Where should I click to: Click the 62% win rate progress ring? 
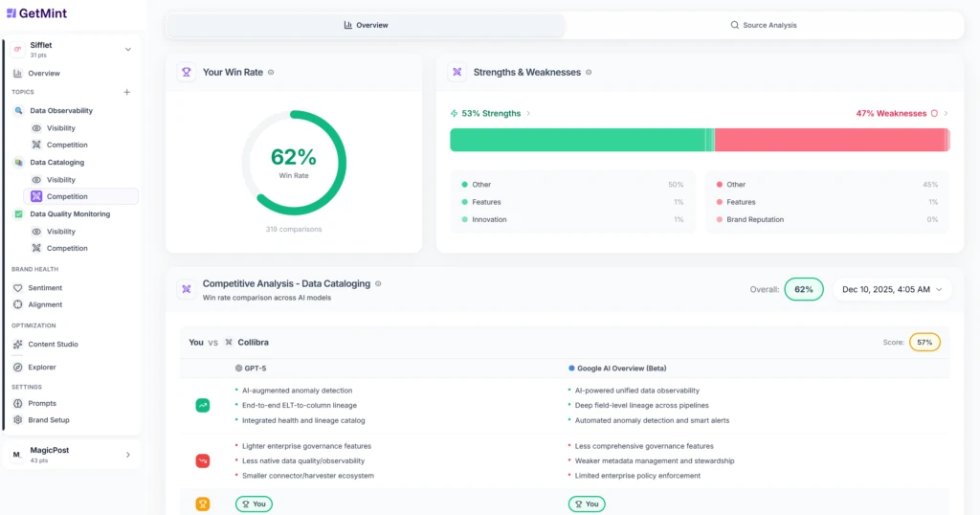tap(294, 163)
